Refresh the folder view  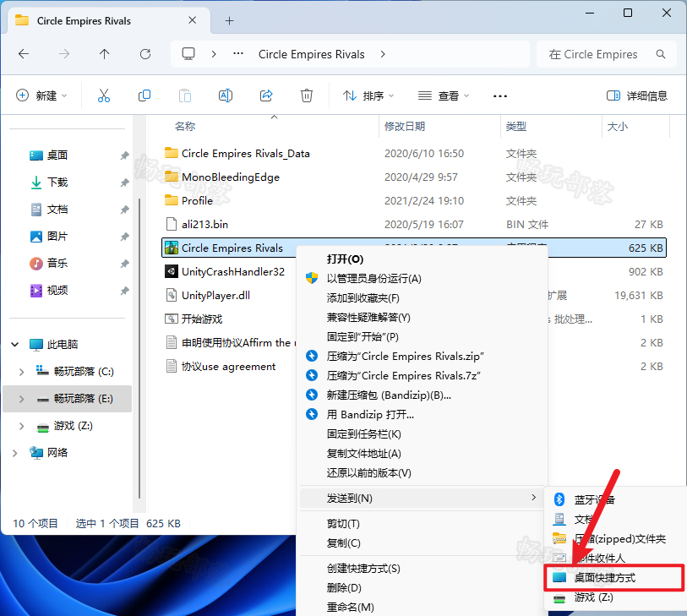click(x=145, y=54)
